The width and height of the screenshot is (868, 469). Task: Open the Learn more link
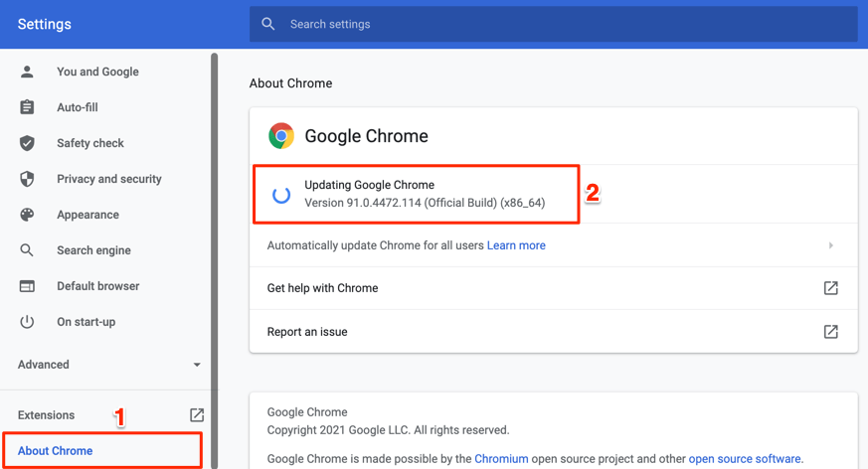point(516,245)
